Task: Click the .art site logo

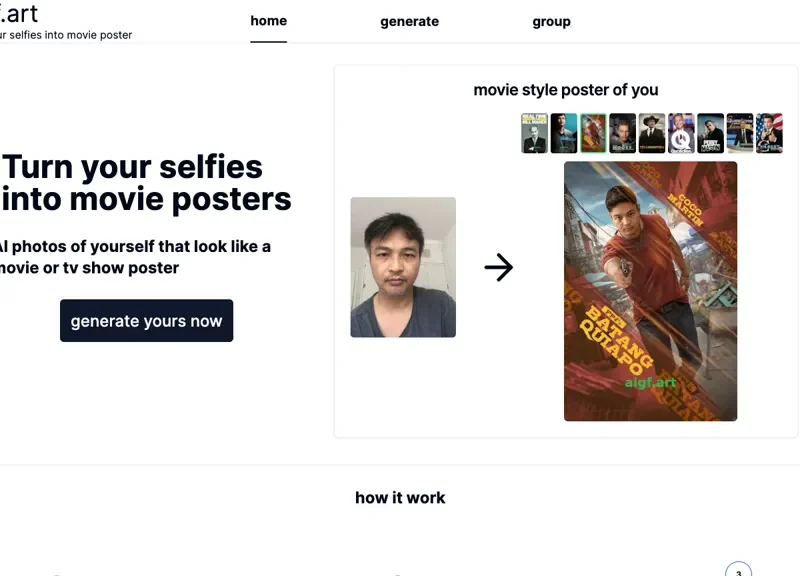Action: pyautogui.click(x=19, y=14)
